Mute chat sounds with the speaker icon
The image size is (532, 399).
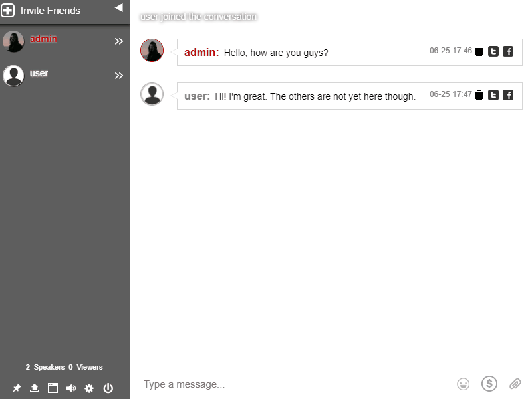[71, 388]
